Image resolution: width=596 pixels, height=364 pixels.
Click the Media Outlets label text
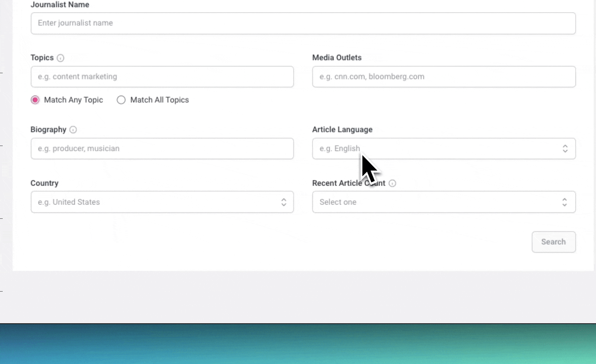337,58
